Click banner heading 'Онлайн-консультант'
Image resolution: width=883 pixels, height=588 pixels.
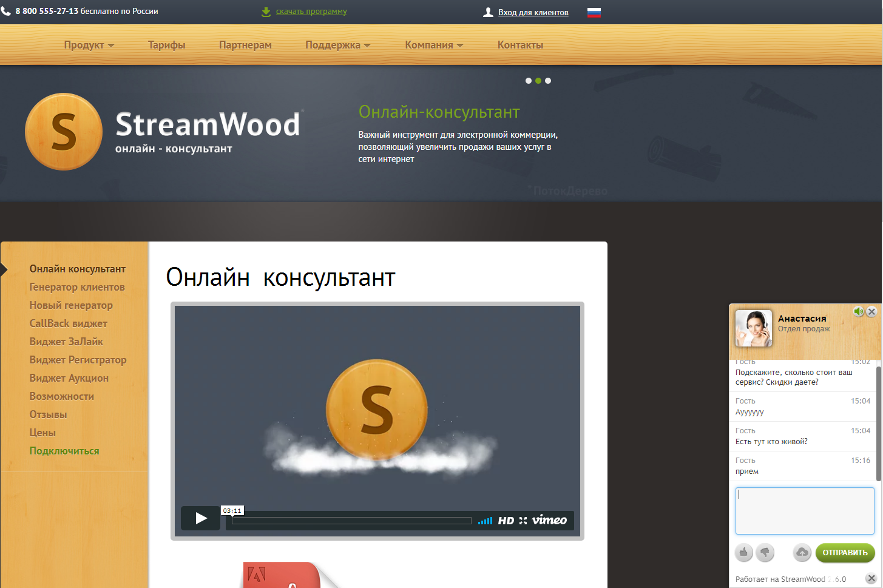tap(439, 112)
